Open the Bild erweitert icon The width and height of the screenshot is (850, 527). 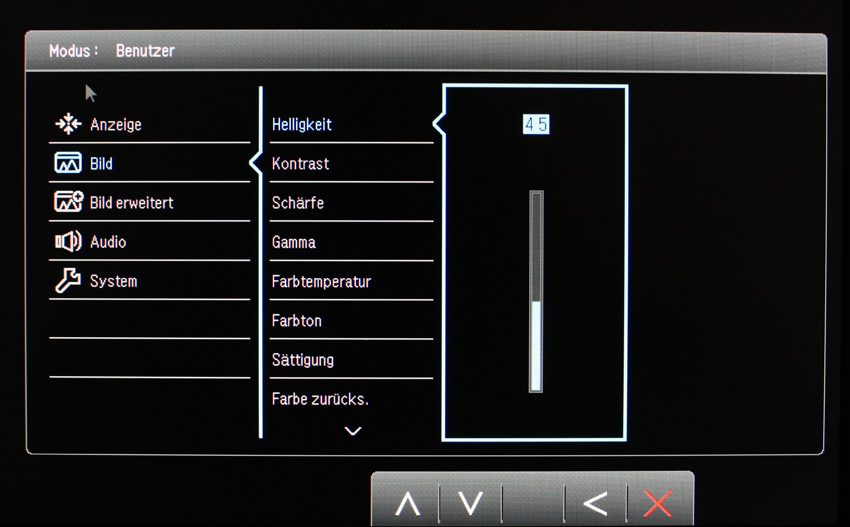point(69,202)
